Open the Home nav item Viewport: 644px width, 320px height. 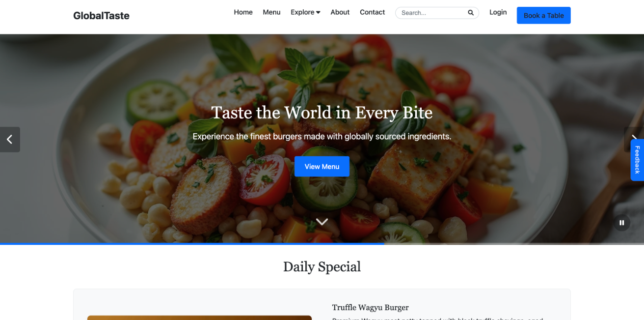[243, 12]
